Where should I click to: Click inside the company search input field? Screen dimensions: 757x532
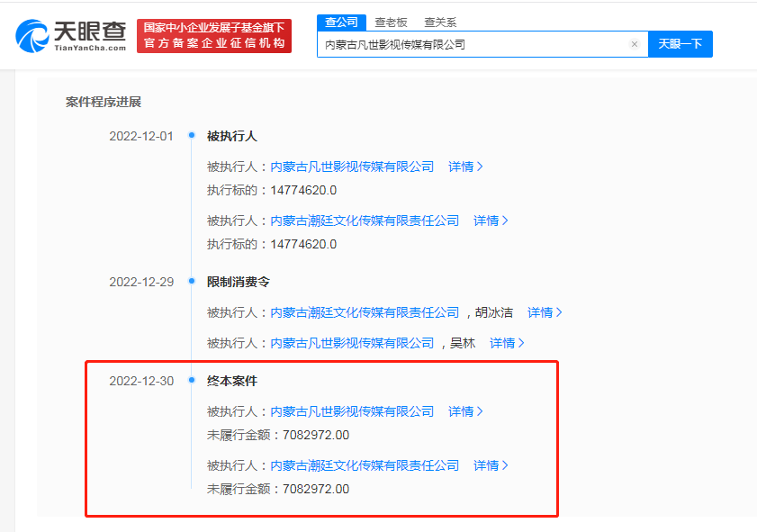pos(468,43)
